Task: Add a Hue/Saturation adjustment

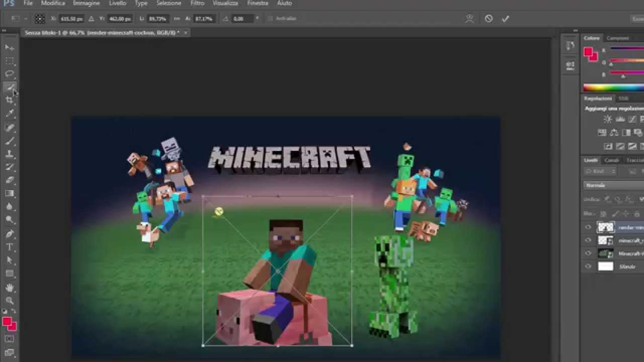Action: click(x=602, y=133)
